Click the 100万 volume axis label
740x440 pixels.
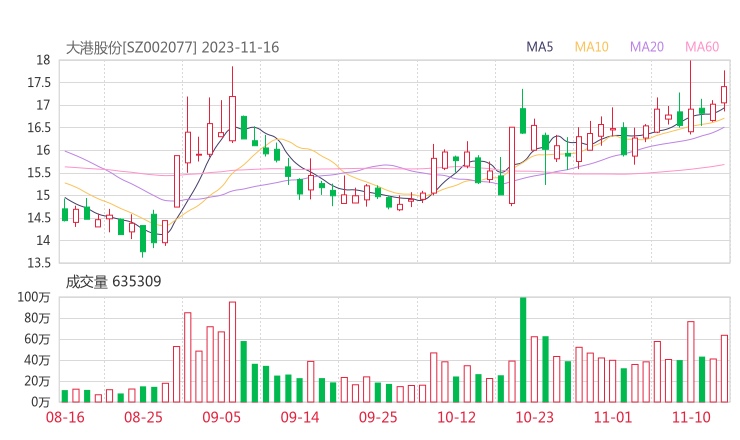point(34,297)
